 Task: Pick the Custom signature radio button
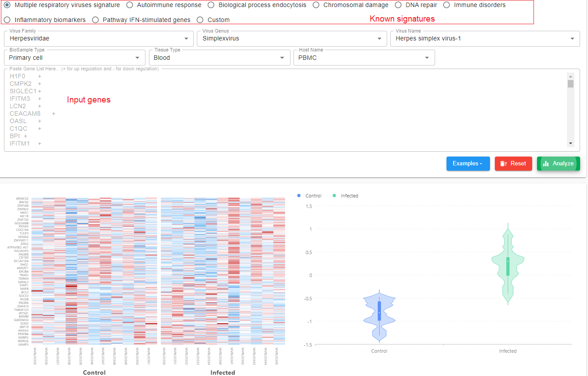click(x=200, y=20)
